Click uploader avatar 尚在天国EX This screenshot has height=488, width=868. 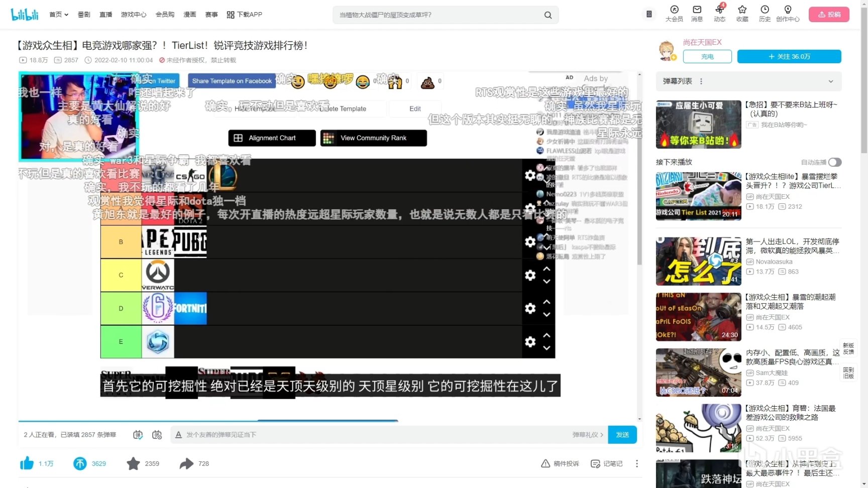click(667, 50)
